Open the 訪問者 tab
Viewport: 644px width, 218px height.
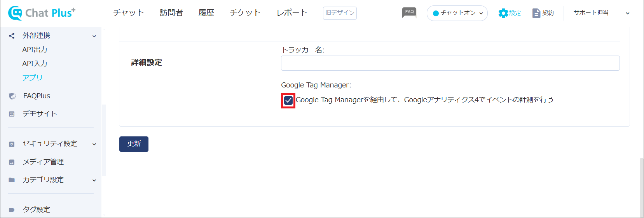pyautogui.click(x=171, y=13)
